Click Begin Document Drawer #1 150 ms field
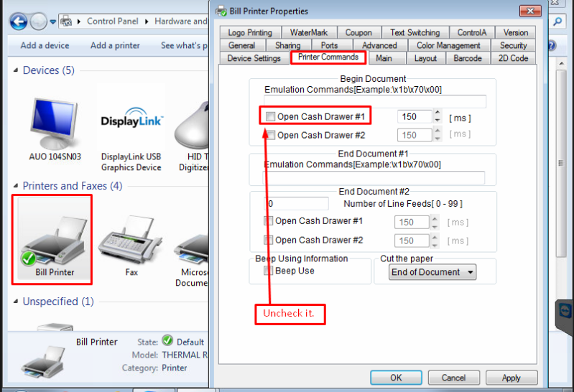Image resolution: width=574 pixels, height=392 pixels. tap(415, 117)
